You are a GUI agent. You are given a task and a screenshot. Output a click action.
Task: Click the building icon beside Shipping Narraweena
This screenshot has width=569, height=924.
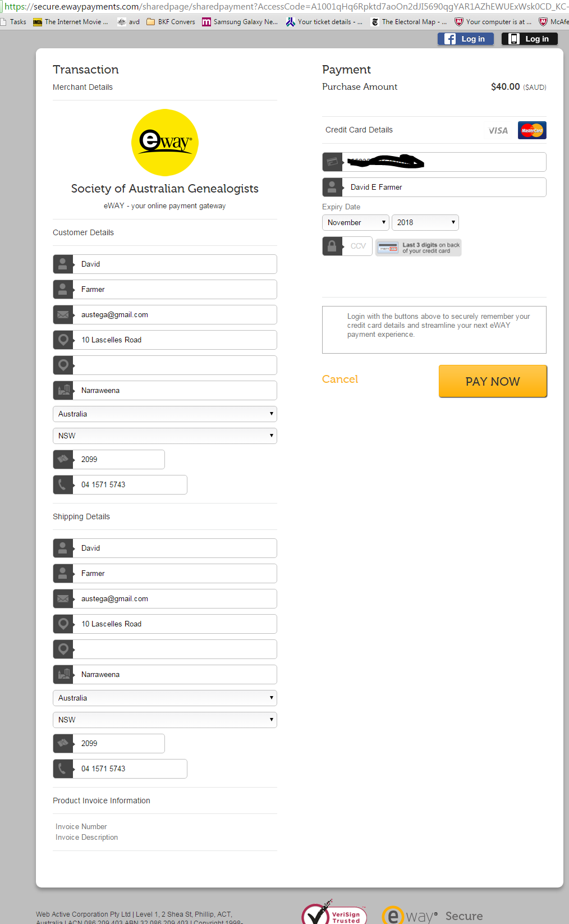[63, 675]
